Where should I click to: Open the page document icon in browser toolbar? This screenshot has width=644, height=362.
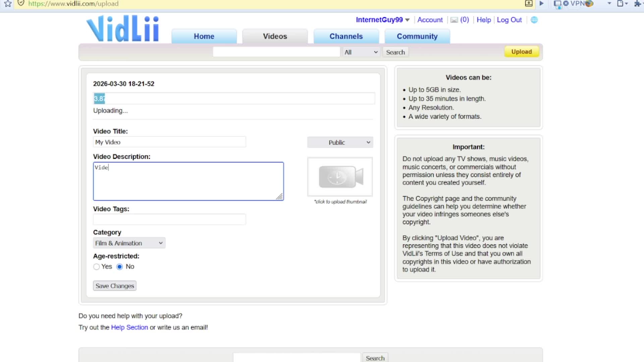(x=620, y=3)
